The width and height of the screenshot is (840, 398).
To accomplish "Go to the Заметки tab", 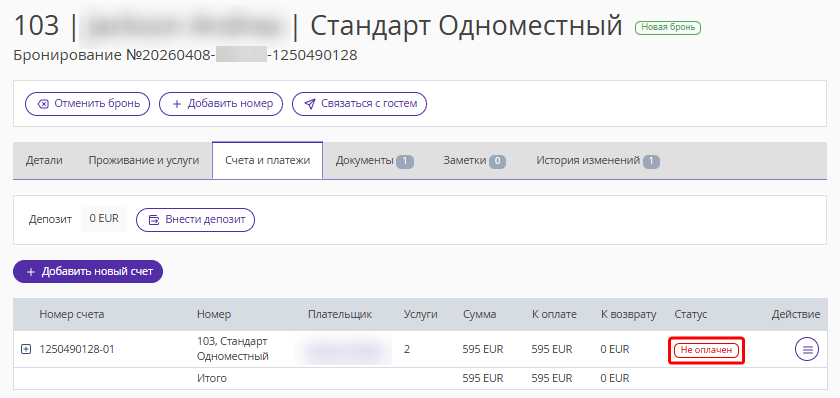I will (475, 161).
